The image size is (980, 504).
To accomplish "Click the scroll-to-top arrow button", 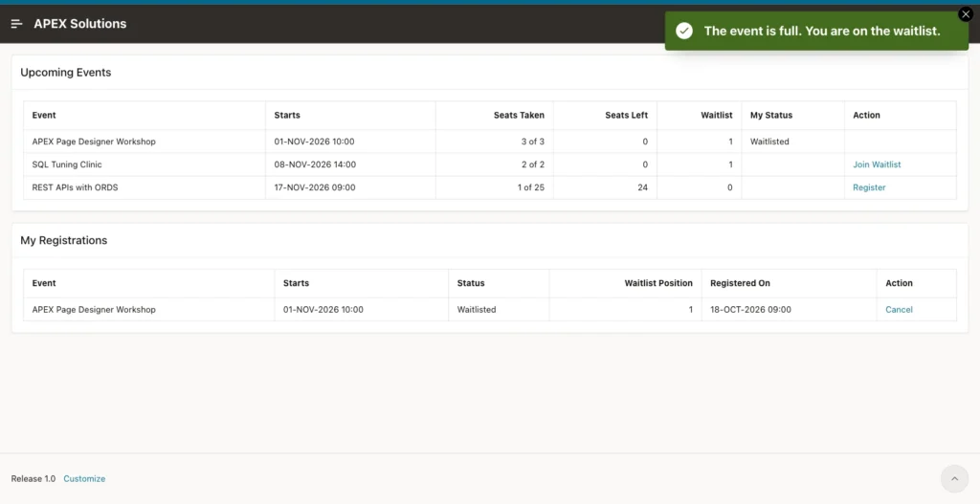I will point(954,479).
